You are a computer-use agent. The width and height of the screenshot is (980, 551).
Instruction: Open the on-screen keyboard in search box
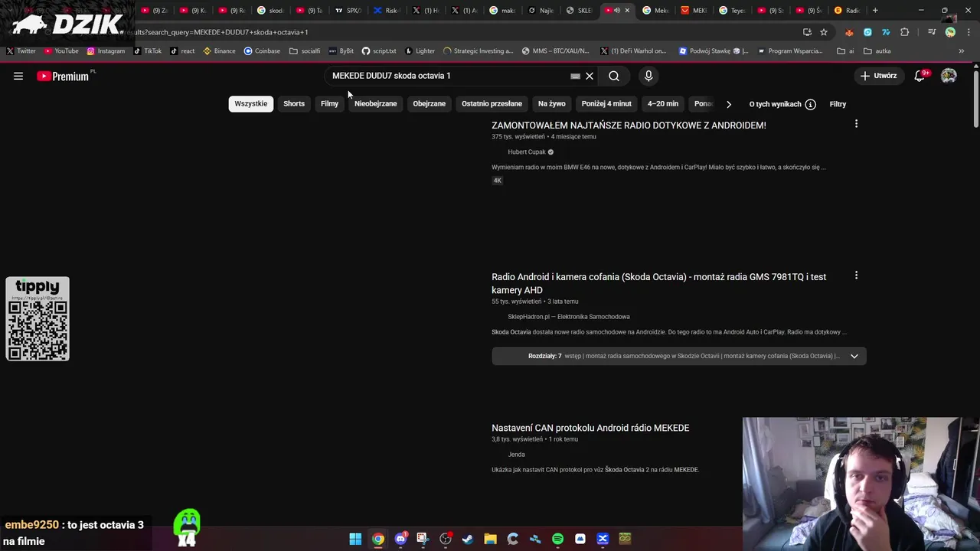click(x=575, y=76)
